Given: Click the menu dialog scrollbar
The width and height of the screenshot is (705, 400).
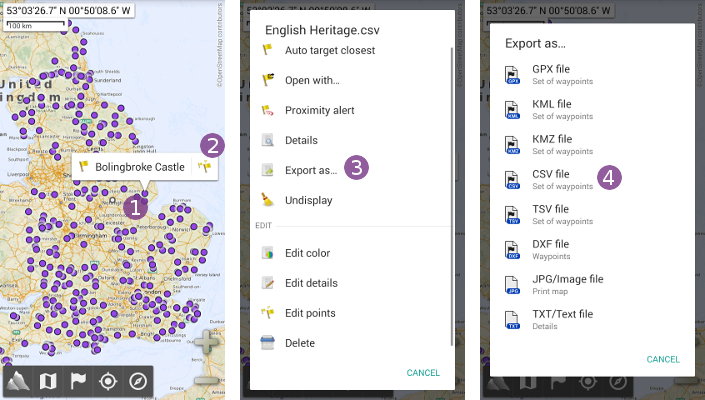Looking at the screenshot, I should (451, 196).
